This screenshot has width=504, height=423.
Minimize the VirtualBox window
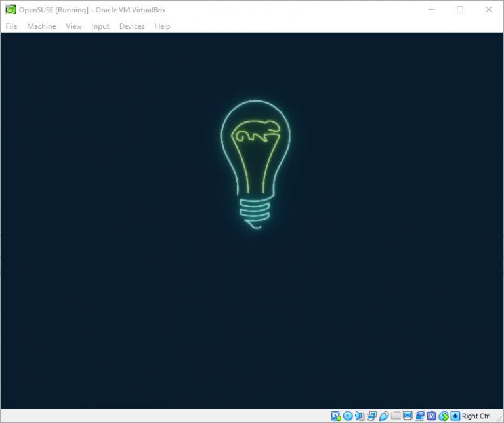[x=432, y=10]
